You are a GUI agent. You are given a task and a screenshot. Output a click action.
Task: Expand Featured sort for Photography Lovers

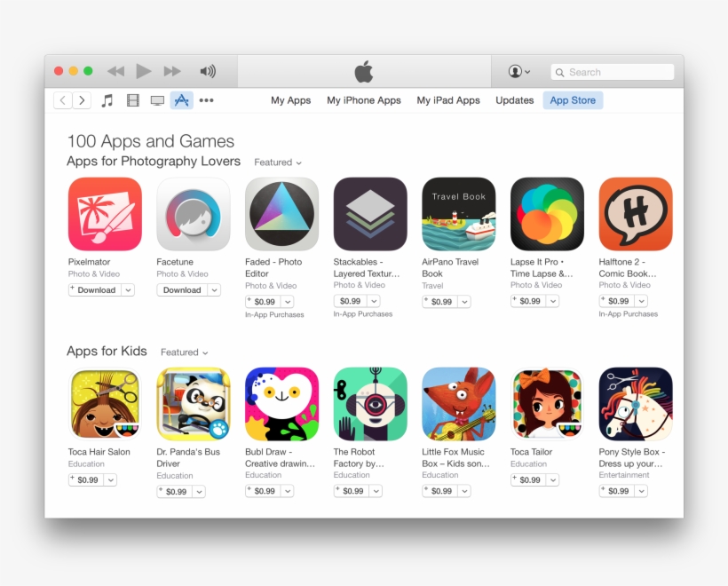[x=278, y=162]
